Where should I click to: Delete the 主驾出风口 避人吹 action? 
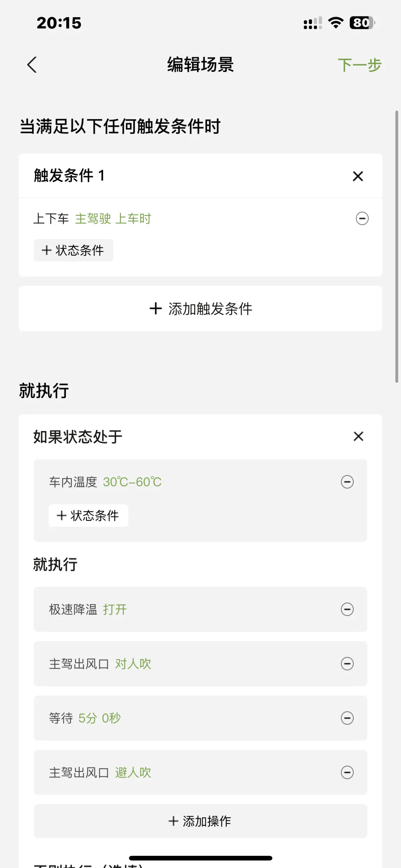(347, 772)
